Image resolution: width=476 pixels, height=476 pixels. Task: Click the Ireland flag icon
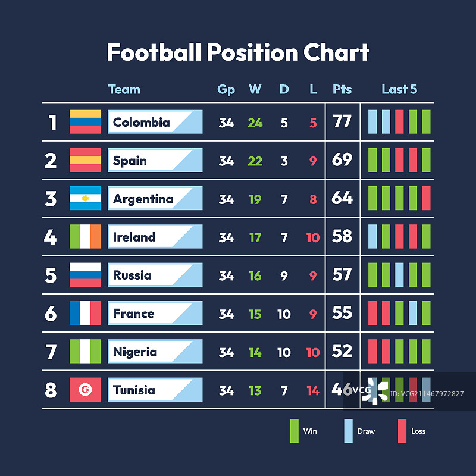point(85,236)
